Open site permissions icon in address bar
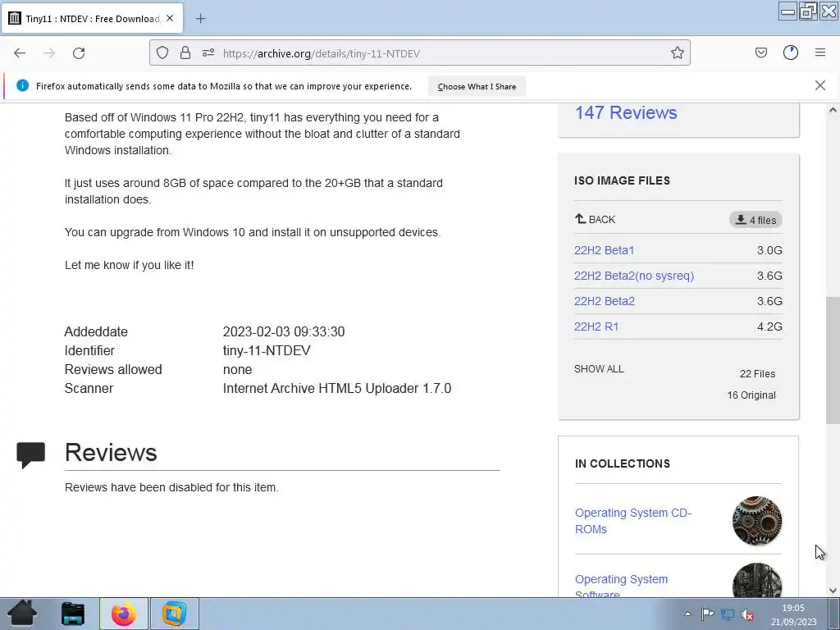Viewport: 840px width, 630px height. pyautogui.click(x=208, y=52)
